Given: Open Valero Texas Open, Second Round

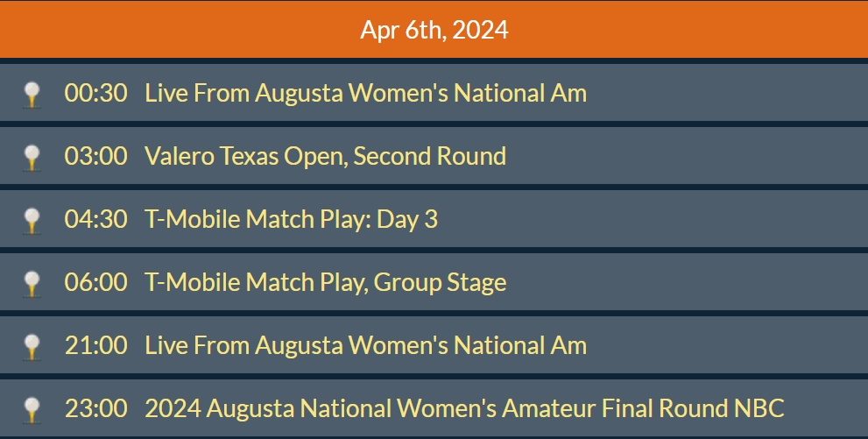Looking at the screenshot, I should coord(325,156).
